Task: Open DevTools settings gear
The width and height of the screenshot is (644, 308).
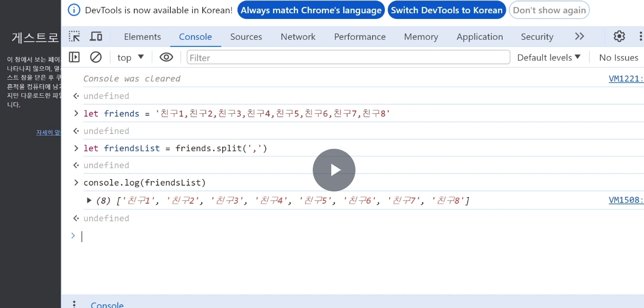Action: [x=619, y=36]
